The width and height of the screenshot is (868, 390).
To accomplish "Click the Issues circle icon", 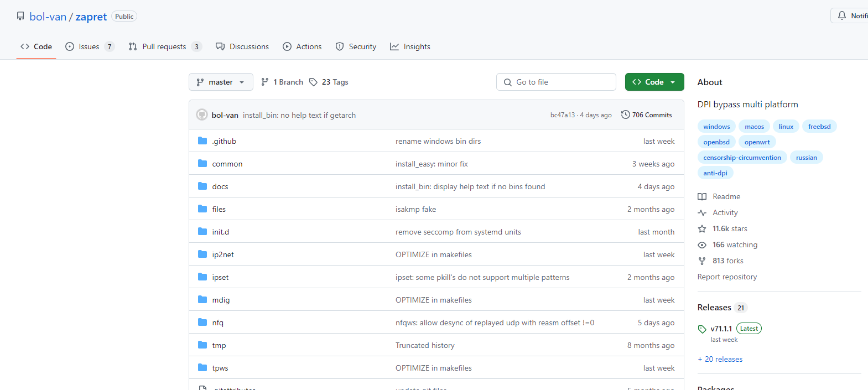I will click(70, 46).
